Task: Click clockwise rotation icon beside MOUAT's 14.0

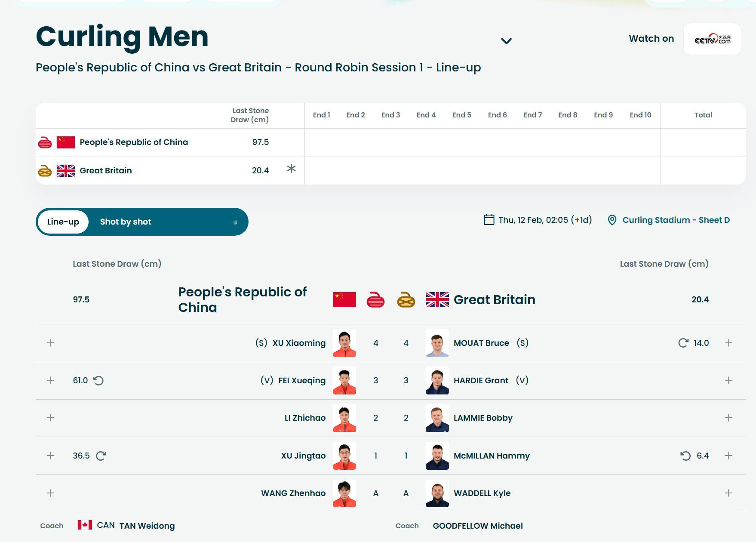Action: 683,343
